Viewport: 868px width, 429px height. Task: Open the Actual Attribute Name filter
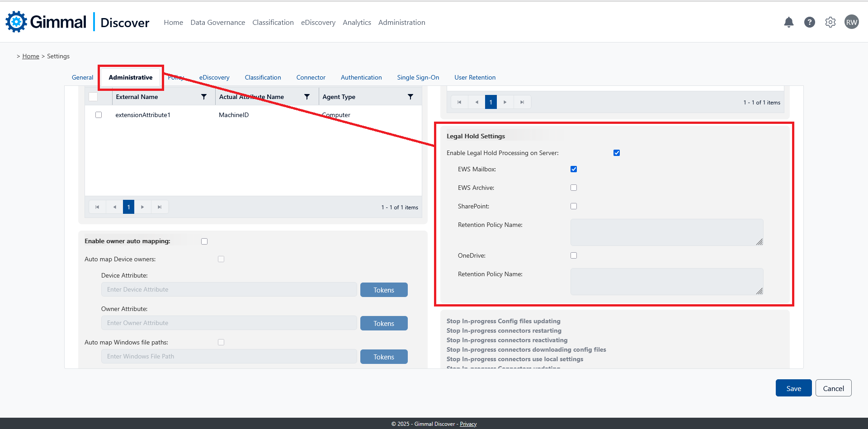307,96
